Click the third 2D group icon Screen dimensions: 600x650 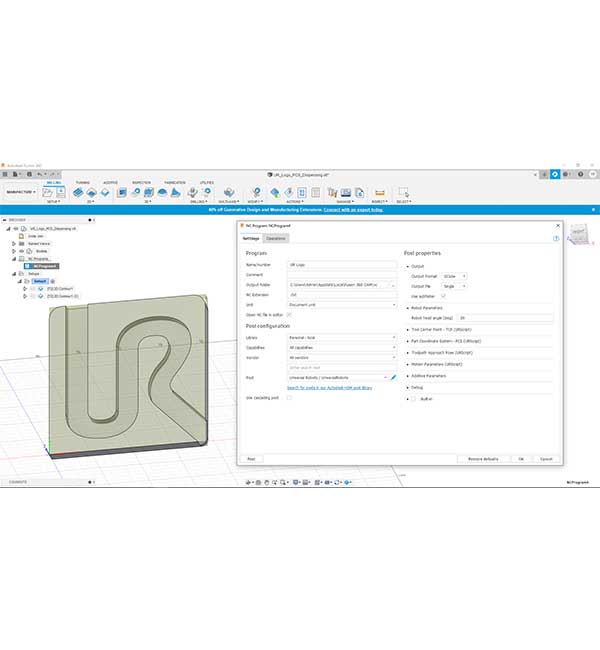[x=105, y=192]
